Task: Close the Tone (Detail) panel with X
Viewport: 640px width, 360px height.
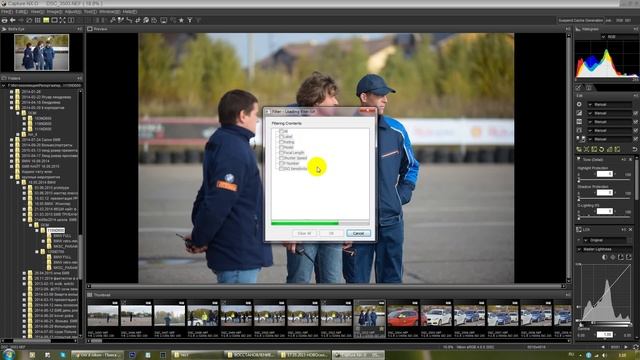Action: coord(631,160)
